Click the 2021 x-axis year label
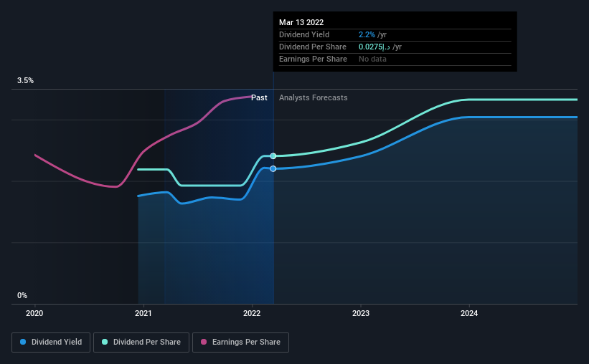Viewport: 589px width, 364px height. [x=143, y=313]
